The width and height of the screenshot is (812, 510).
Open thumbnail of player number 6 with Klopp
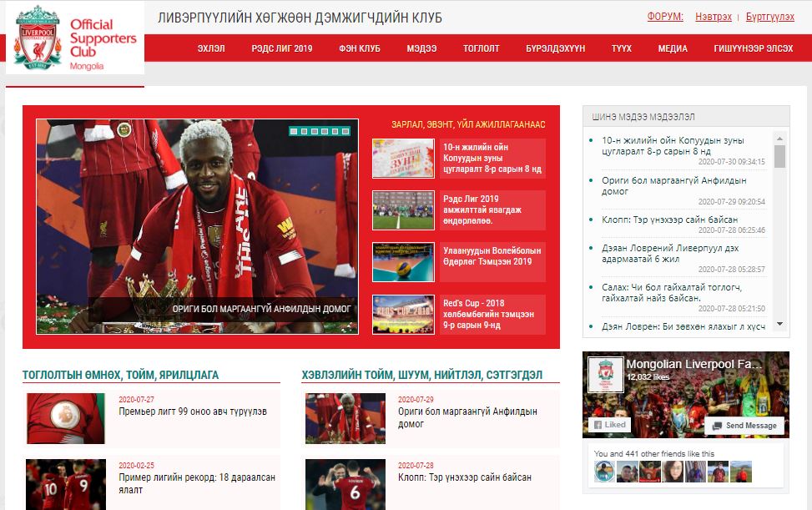coord(345,484)
